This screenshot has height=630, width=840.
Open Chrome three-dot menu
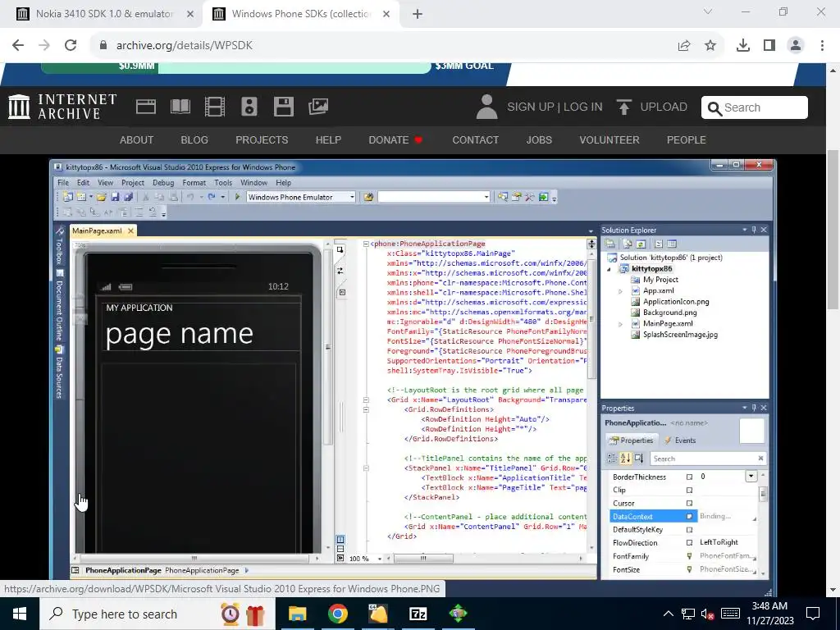(x=822, y=46)
